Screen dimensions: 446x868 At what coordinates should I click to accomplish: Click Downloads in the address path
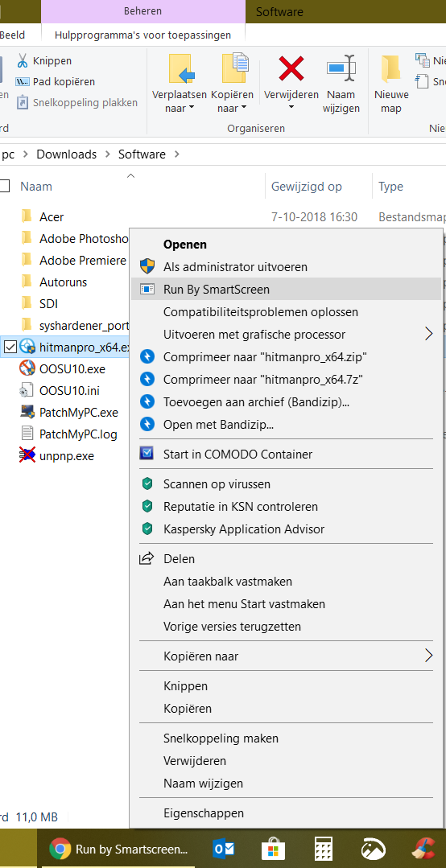click(x=67, y=154)
